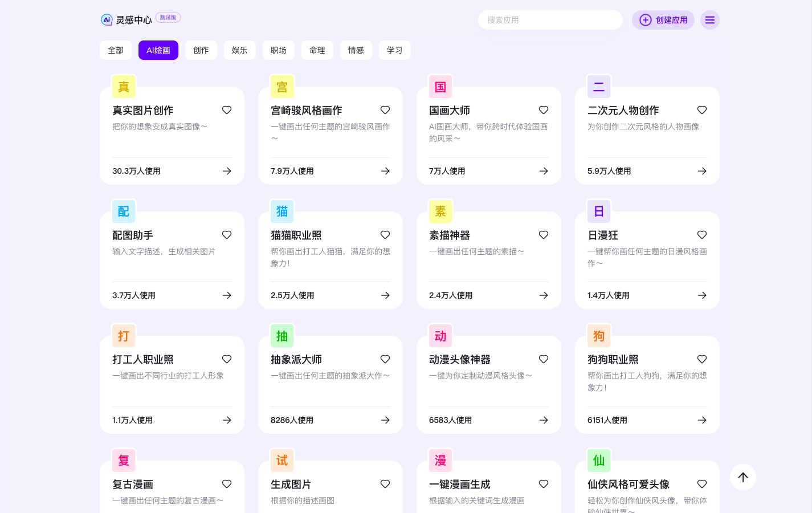Viewport: 812px width, 513px height.
Task: Expand 日漫狂 with its arrow
Action: pyautogui.click(x=702, y=295)
